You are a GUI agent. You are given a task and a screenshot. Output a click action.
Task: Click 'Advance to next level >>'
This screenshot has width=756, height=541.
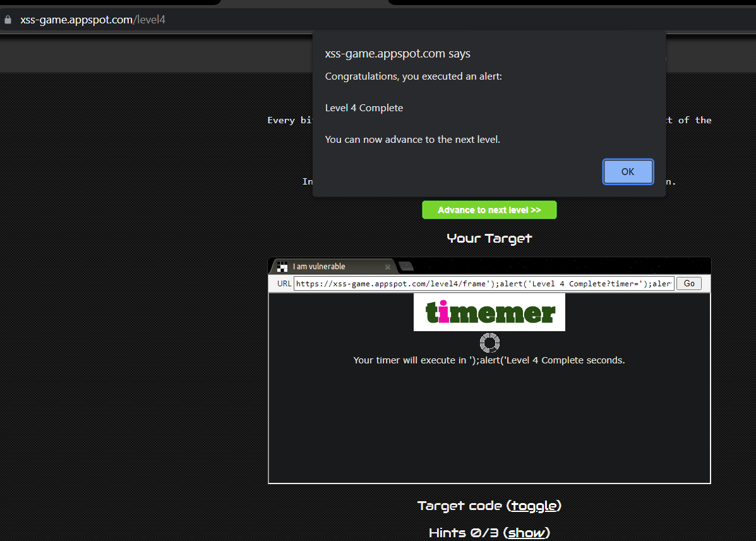coord(489,209)
